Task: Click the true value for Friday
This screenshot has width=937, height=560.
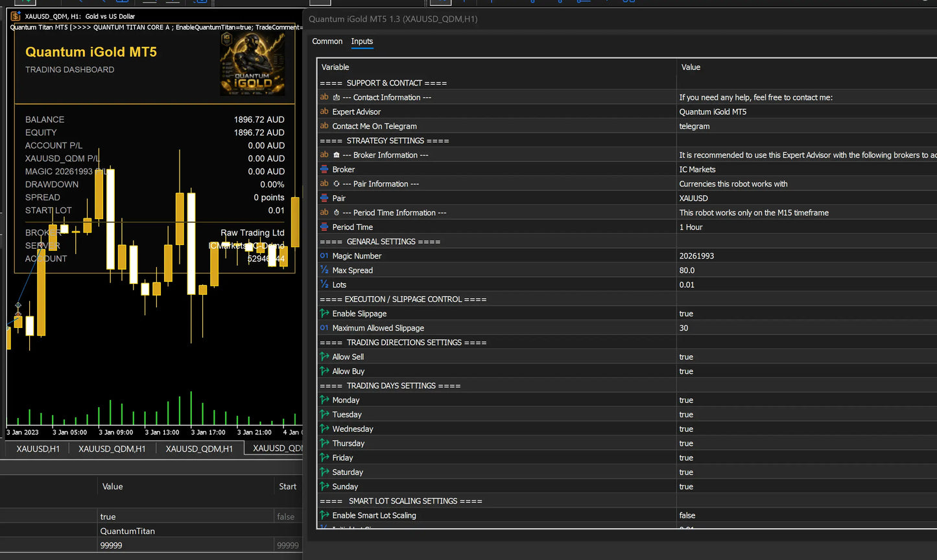Action: click(686, 458)
